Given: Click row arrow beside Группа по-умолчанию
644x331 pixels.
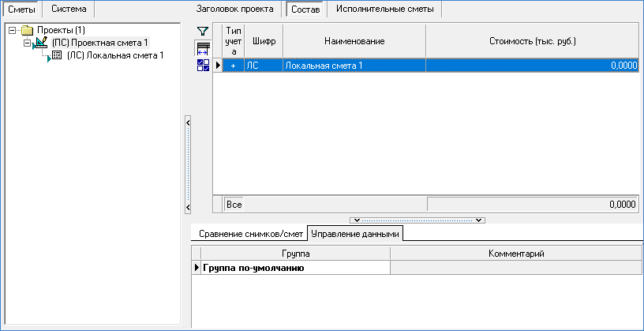Looking at the screenshot, I should (196, 269).
